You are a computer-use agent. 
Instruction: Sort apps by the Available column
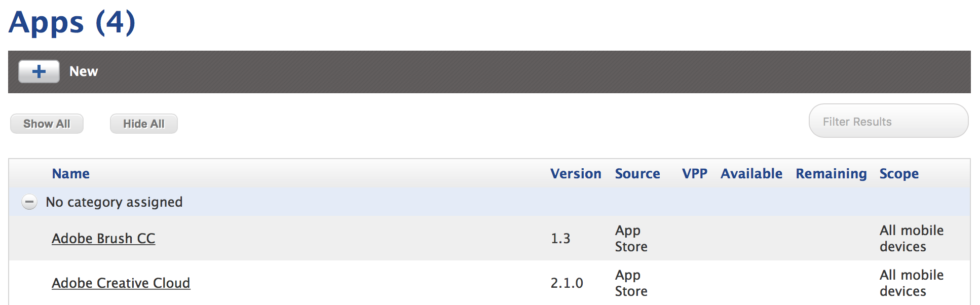[751, 173]
